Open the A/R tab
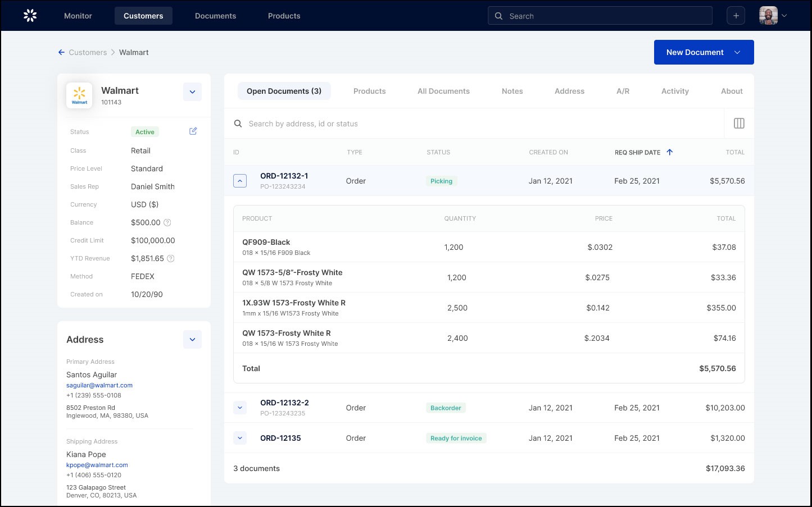Image resolution: width=812 pixels, height=507 pixels. click(623, 90)
